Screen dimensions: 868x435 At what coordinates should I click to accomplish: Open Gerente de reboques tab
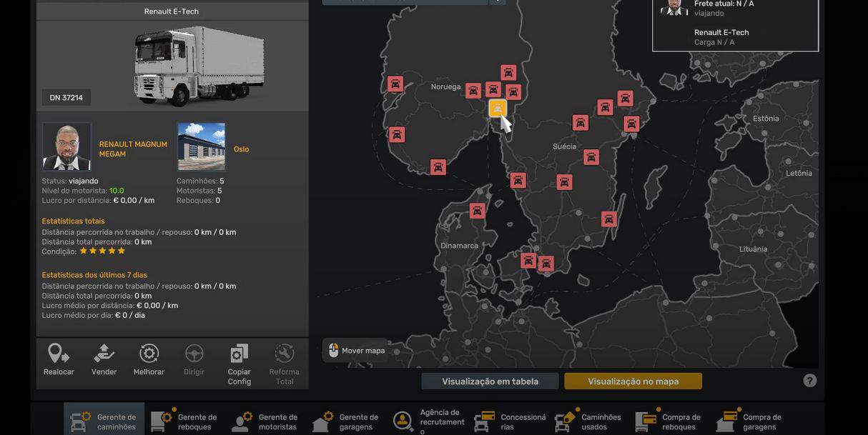tap(184, 421)
